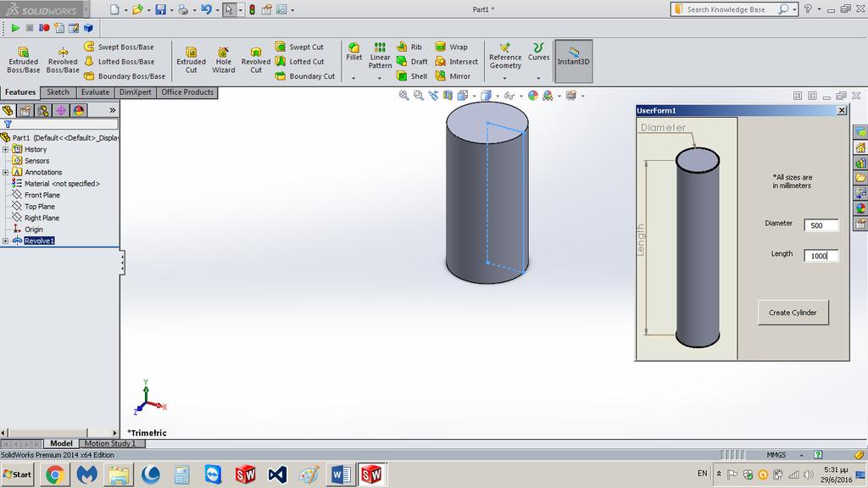The height and width of the screenshot is (488, 868).
Task: Expand the Annotations tree node
Action: point(6,172)
